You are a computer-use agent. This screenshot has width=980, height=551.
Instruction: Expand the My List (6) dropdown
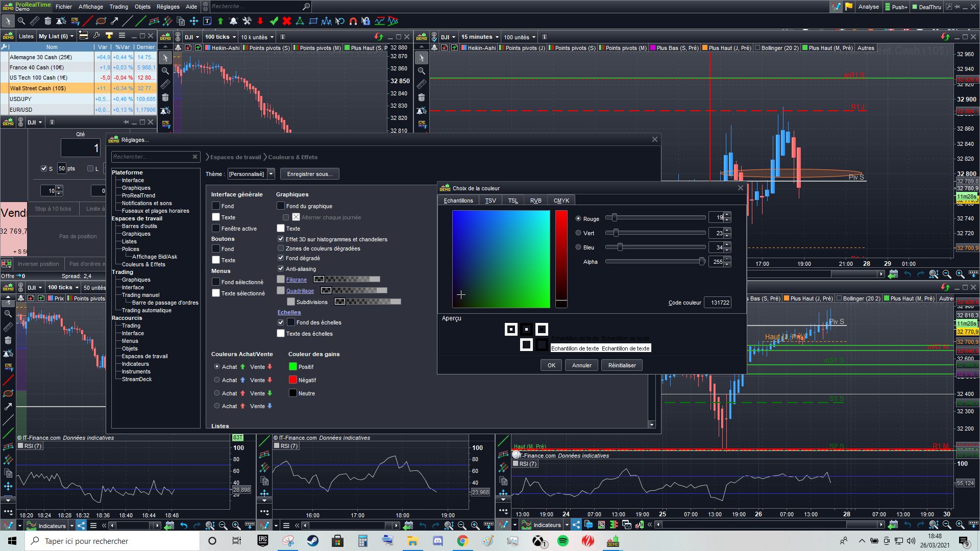tap(56, 36)
